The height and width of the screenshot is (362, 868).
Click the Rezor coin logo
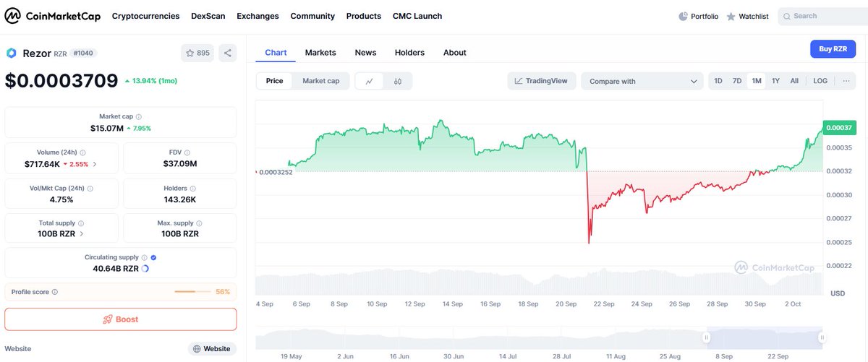coord(11,53)
